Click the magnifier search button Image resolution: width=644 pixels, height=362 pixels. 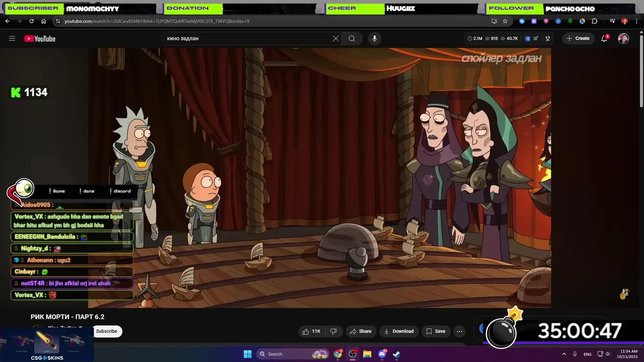pyautogui.click(x=352, y=38)
